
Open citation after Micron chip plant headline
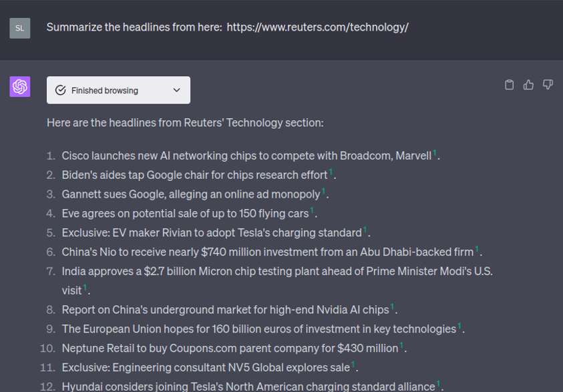pos(85,288)
